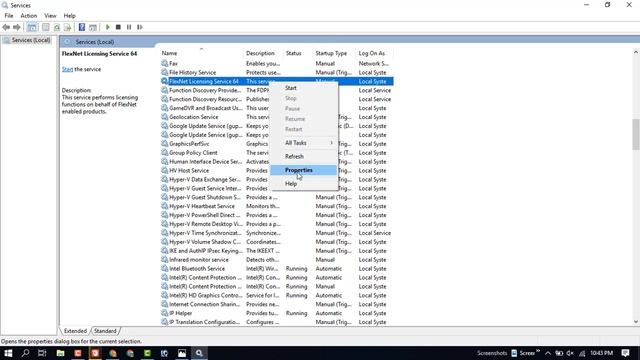Select the 'Hyper-V Time Synchronizat...' row

tap(276, 233)
